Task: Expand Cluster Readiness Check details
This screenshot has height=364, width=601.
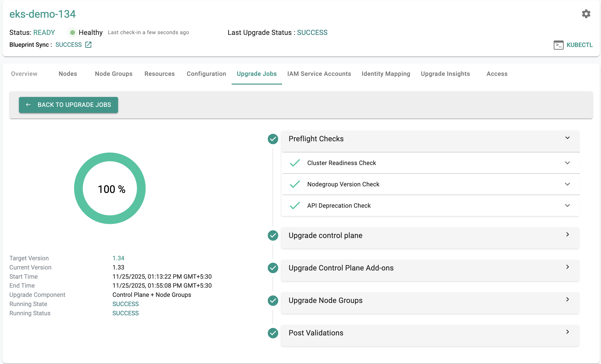Action: tap(567, 163)
